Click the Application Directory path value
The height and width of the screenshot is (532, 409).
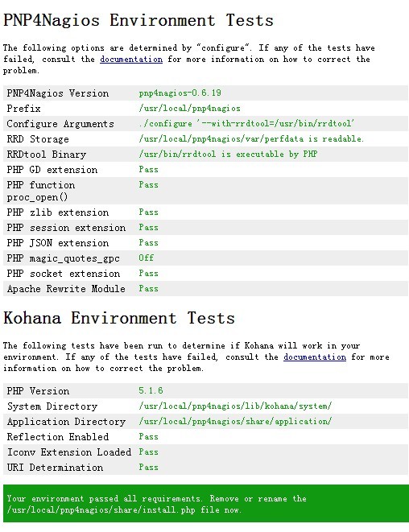(235, 421)
